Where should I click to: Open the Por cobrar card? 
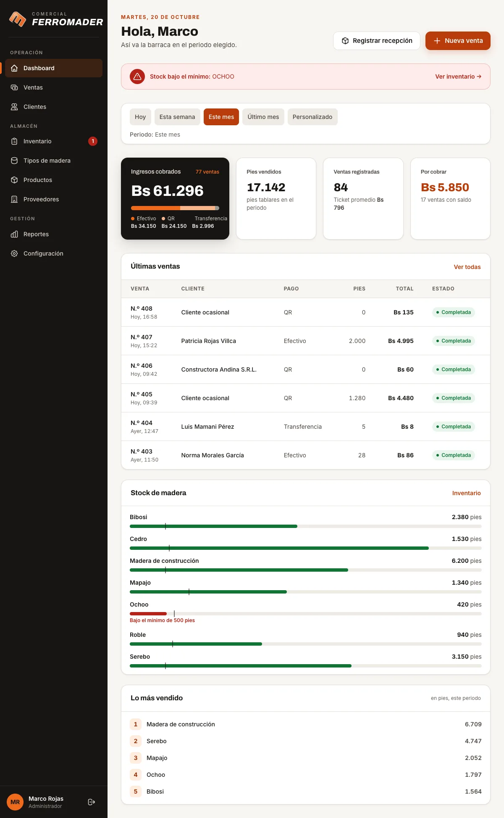[x=450, y=198]
